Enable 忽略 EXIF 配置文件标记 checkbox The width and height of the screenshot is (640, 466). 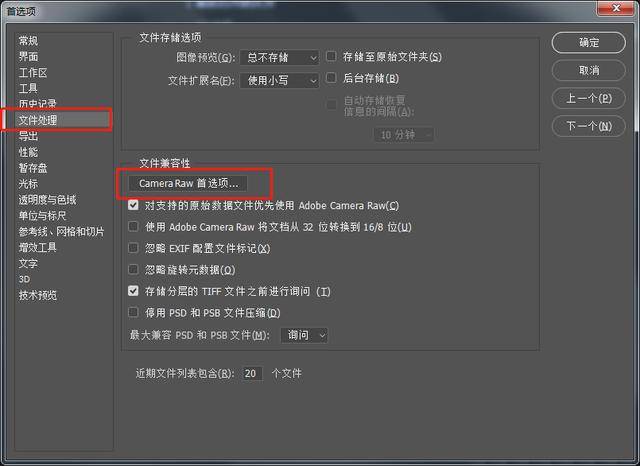point(133,248)
